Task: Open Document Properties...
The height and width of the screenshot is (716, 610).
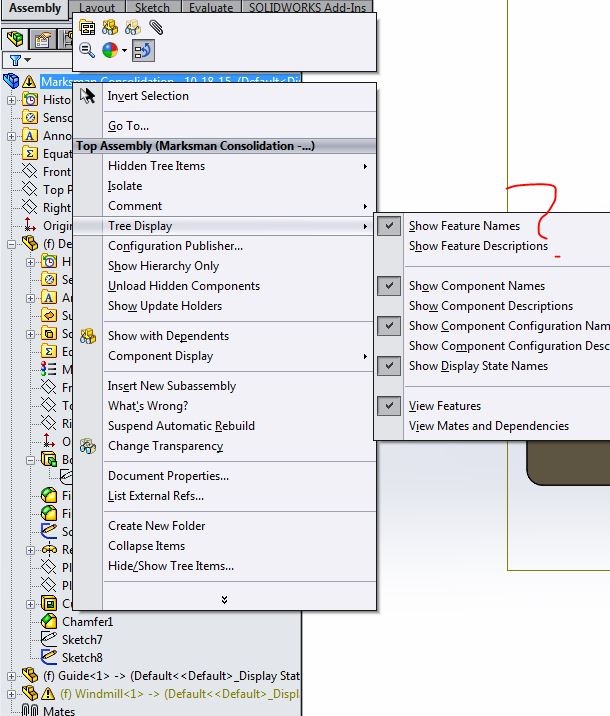Action: tap(168, 476)
